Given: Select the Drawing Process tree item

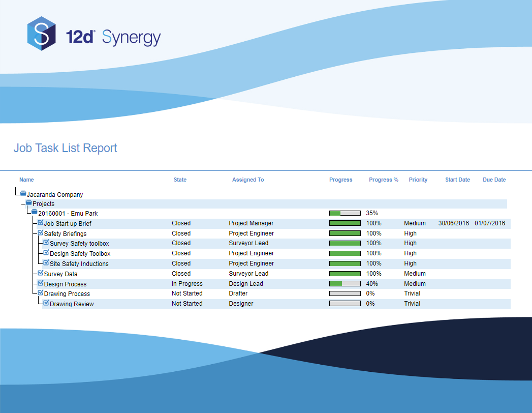Looking at the screenshot, I should point(67,294).
